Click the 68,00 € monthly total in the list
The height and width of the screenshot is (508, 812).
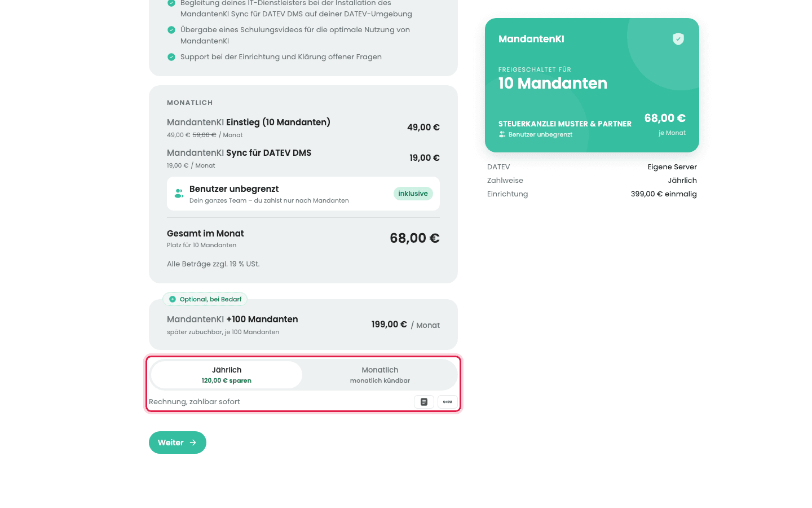pyautogui.click(x=414, y=238)
